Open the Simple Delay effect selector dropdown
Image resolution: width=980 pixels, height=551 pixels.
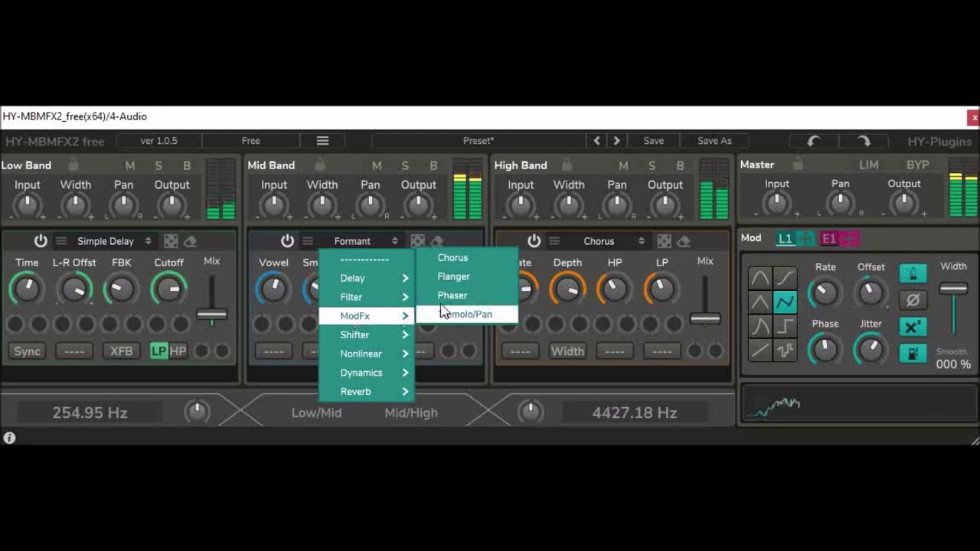[x=113, y=241]
